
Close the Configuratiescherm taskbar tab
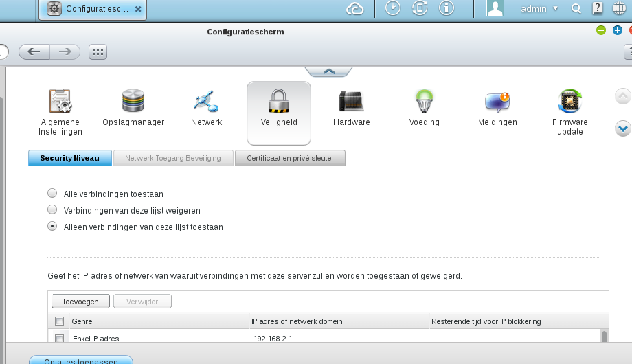pyautogui.click(x=138, y=9)
